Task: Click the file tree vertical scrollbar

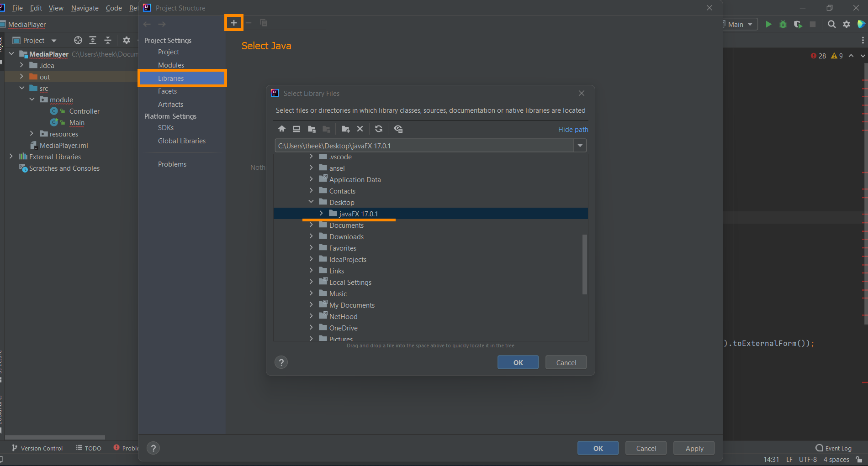Action: [x=584, y=264]
